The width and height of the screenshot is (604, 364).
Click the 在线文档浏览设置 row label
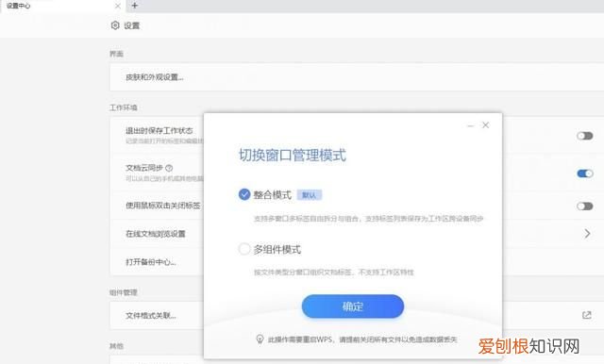point(156,234)
